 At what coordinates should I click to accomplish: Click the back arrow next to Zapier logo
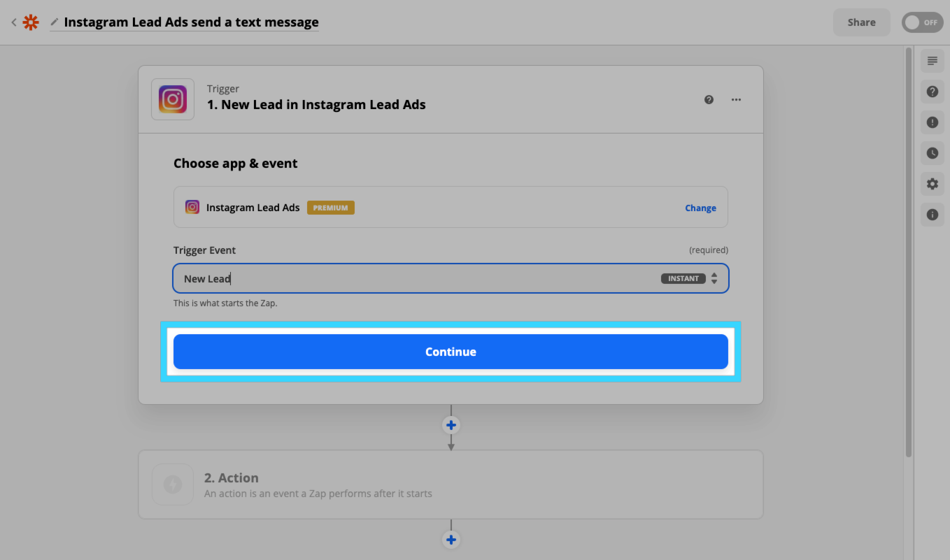(x=13, y=22)
